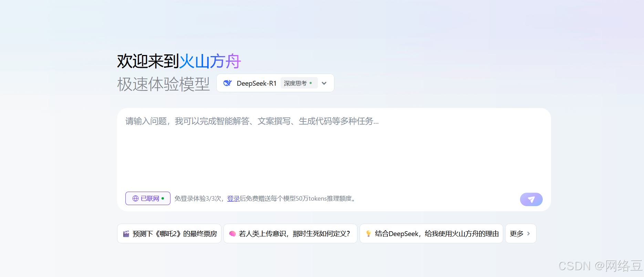This screenshot has height=277, width=644.
Task: Expand 更多 suggestions chevron
Action: click(529, 234)
